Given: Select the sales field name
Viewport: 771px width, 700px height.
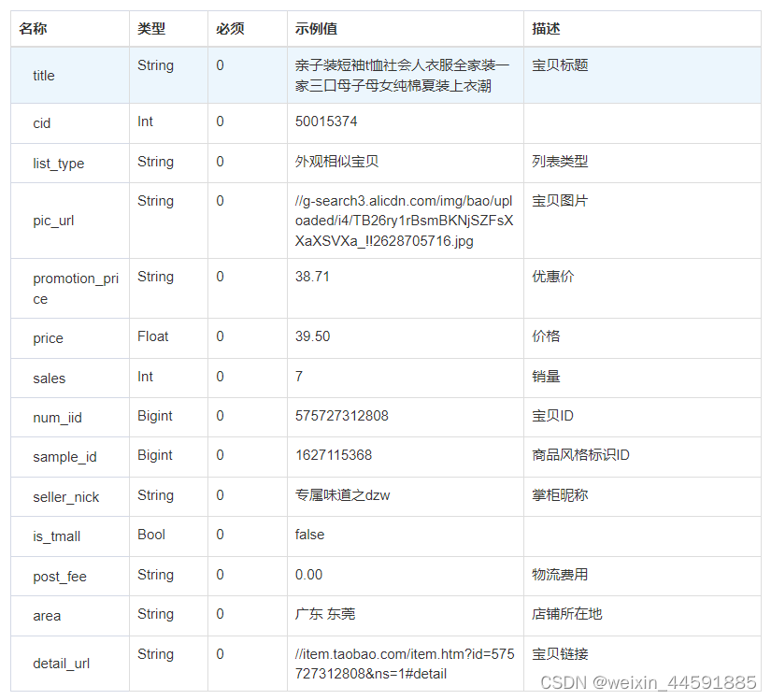Looking at the screenshot, I should pos(50,379).
